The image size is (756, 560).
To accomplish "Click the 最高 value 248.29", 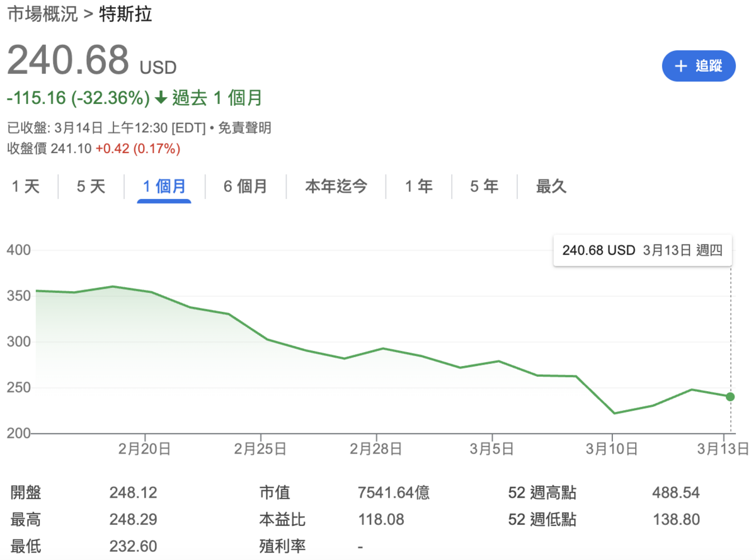I will [x=134, y=520].
